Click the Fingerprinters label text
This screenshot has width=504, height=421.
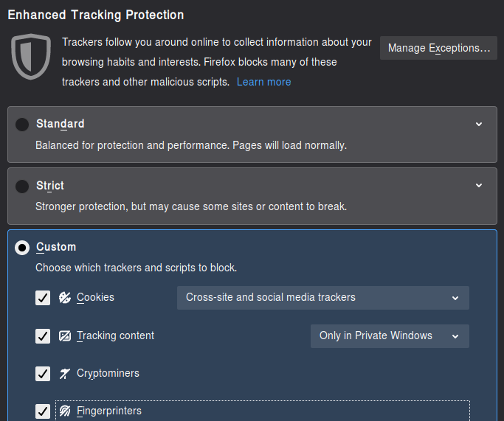click(x=109, y=411)
